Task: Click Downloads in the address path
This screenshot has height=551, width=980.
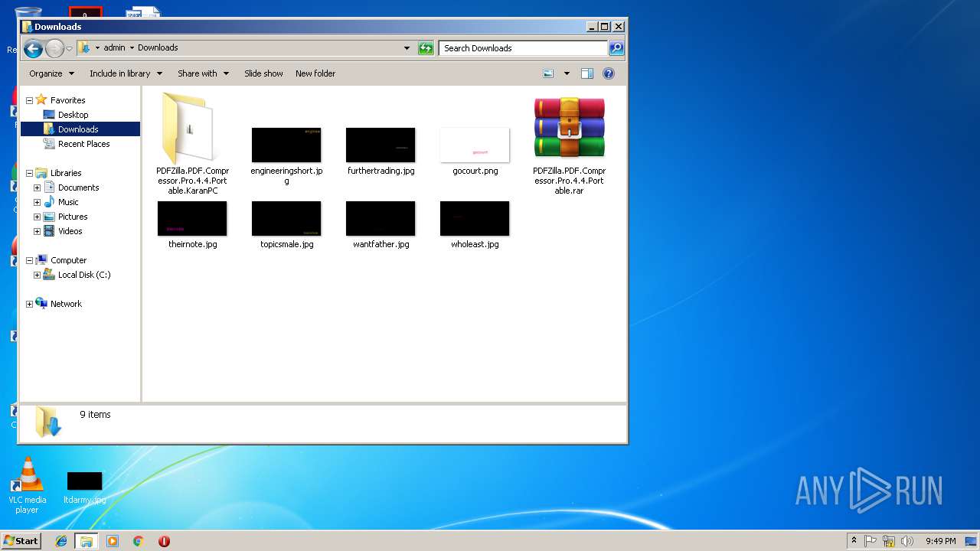Action: [x=158, y=47]
